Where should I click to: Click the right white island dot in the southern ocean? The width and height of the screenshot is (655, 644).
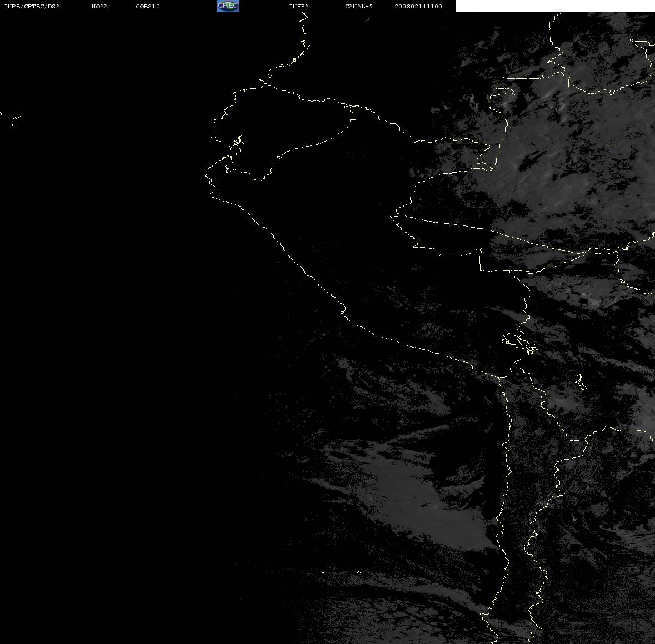click(x=358, y=572)
